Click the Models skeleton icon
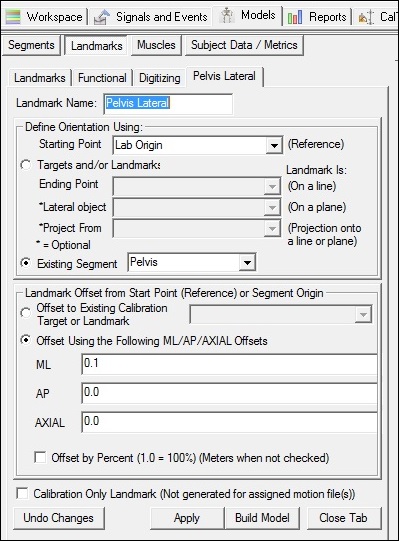Image resolution: width=399 pixels, height=541 pixels. [226, 16]
